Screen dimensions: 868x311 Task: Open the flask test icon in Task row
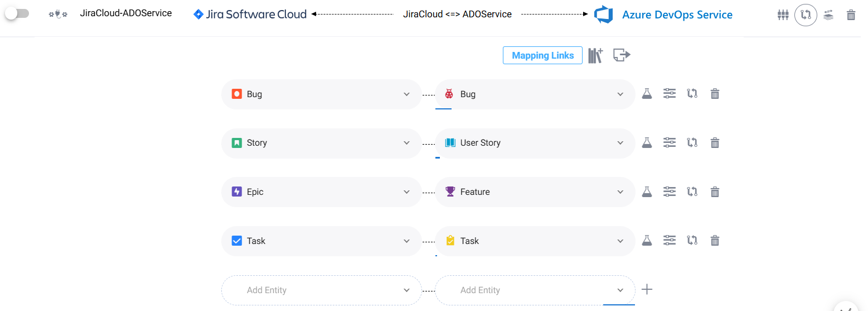tap(647, 240)
